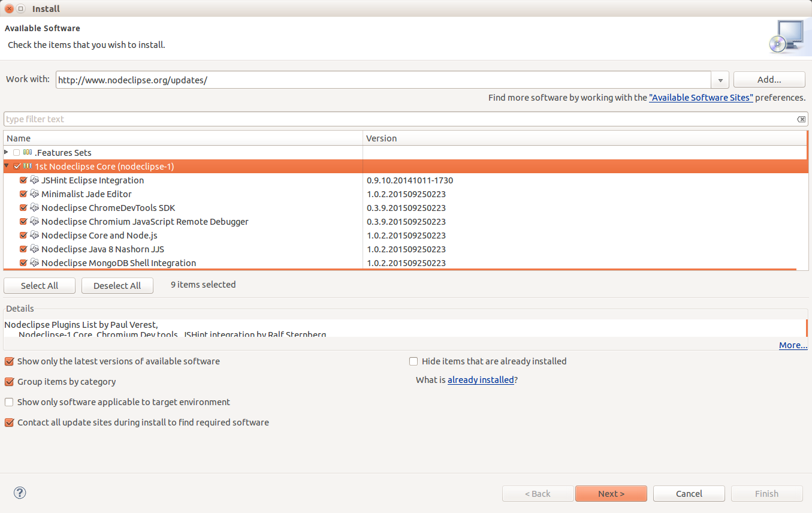Open the help question mark icon
812x513 pixels.
point(20,493)
